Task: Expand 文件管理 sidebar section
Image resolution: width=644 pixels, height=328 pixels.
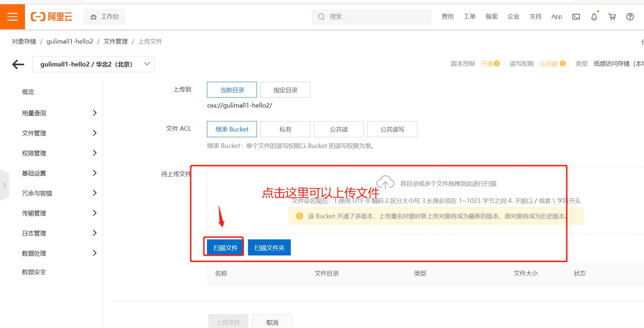Action: (60, 133)
